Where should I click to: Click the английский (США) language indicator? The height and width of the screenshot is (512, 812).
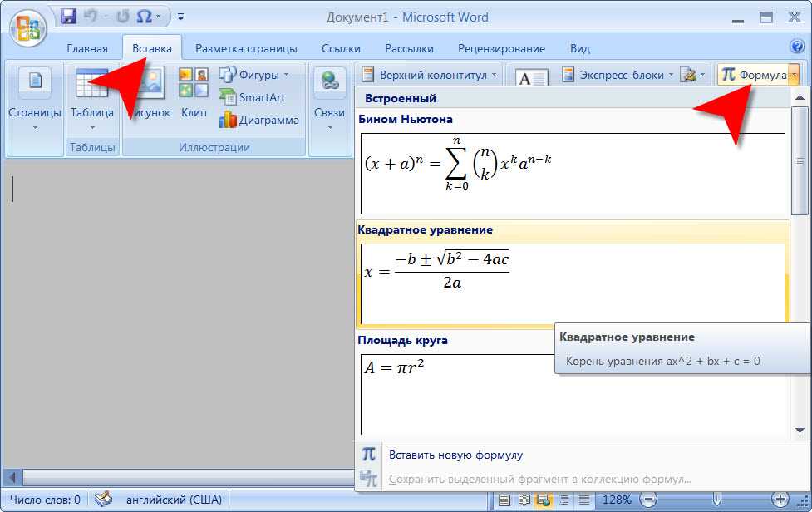point(174,500)
